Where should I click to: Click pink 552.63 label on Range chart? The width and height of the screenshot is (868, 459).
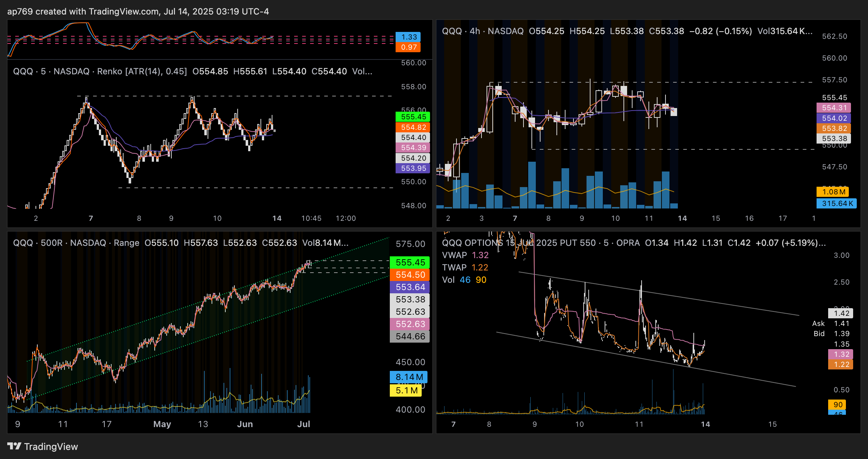[x=410, y=324]
